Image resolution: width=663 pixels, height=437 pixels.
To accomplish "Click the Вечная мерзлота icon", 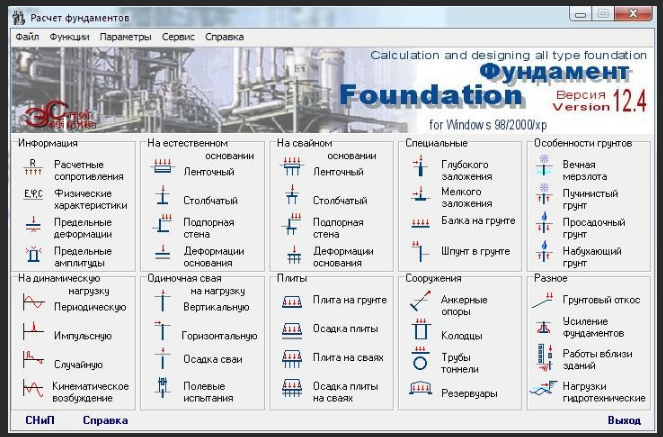I will pyautogui.click(x=544, y=166).
